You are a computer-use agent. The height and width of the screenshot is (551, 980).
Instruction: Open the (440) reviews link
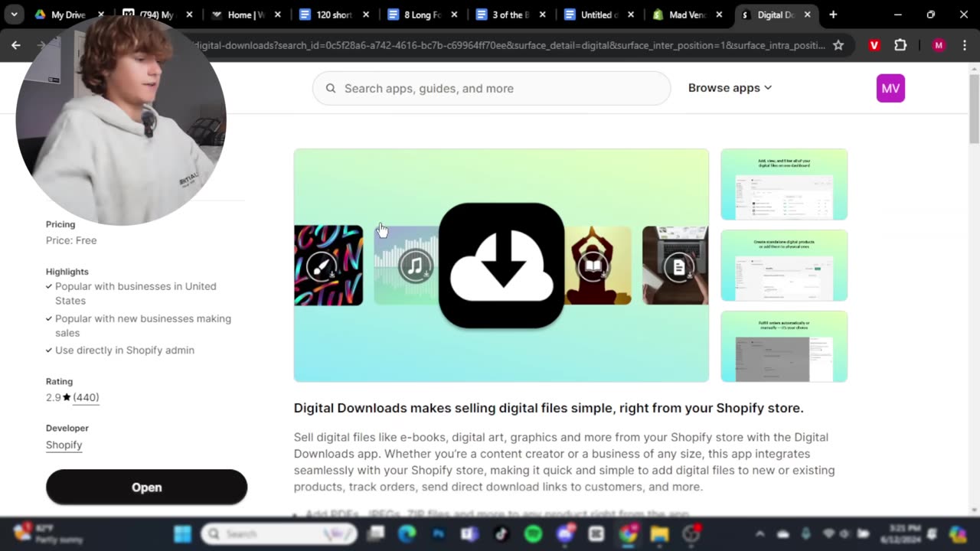86,397
